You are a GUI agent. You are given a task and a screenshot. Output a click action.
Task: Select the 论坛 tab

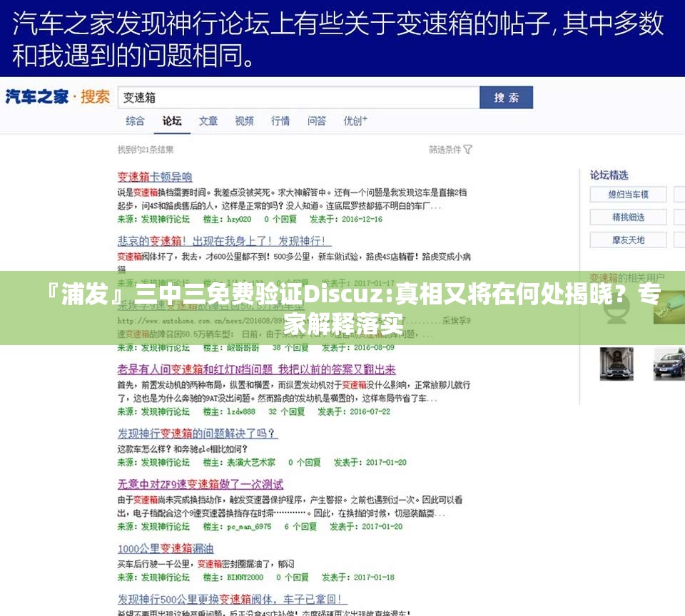click(172, 121)
